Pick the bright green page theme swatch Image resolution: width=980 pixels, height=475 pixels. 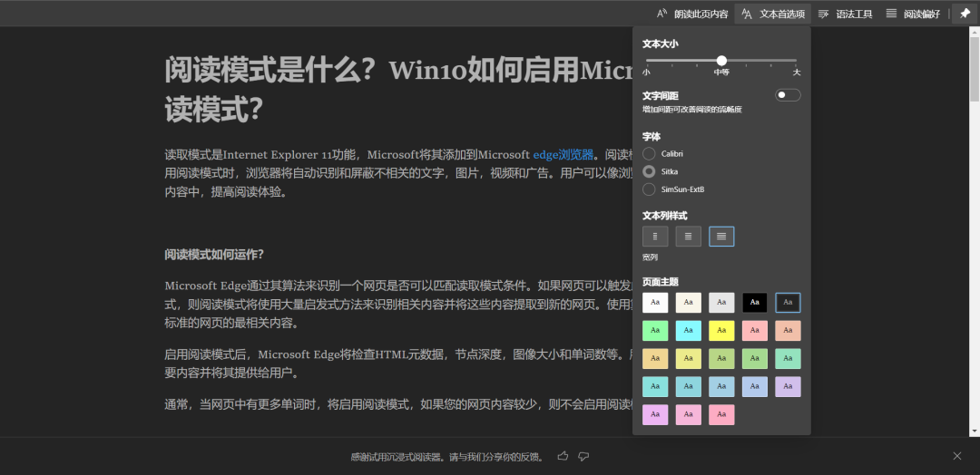tap(655, 331)
